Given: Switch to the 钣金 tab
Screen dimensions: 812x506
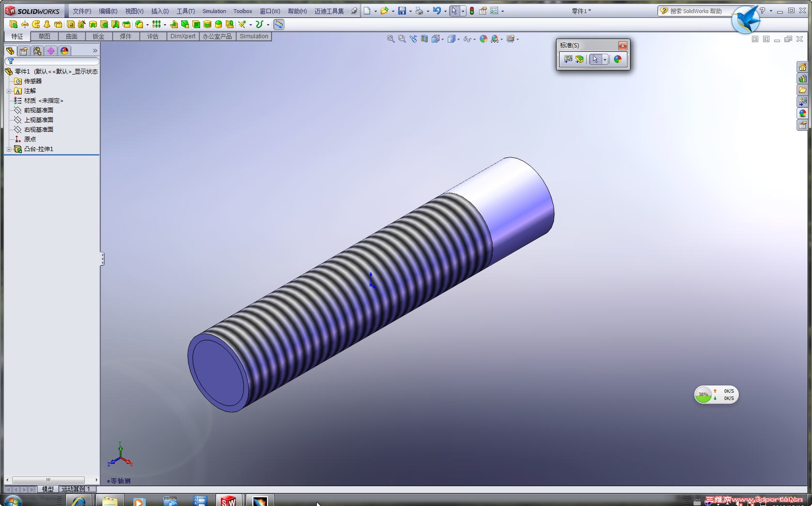Looking at the screenshot, I should point(99,36).
